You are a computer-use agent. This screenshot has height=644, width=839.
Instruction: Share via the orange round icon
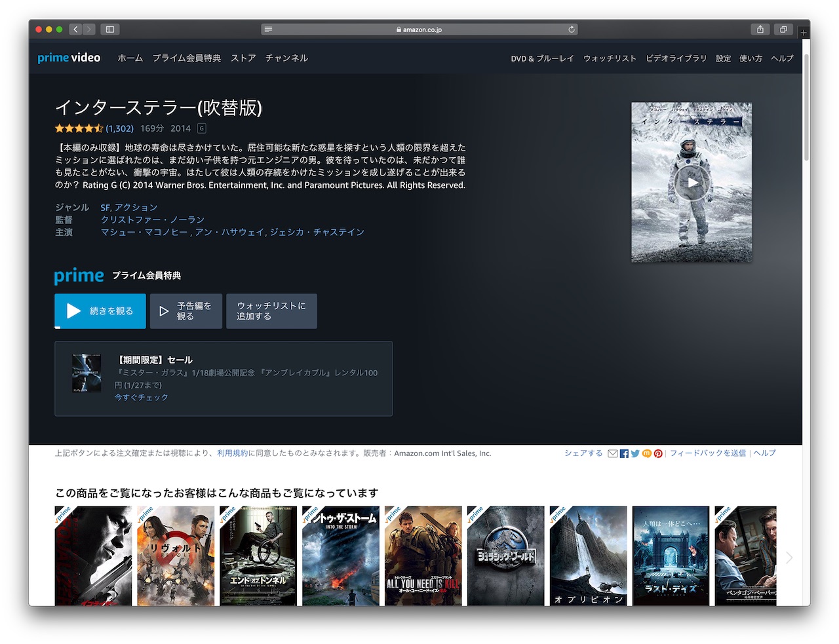pos(647,453)
